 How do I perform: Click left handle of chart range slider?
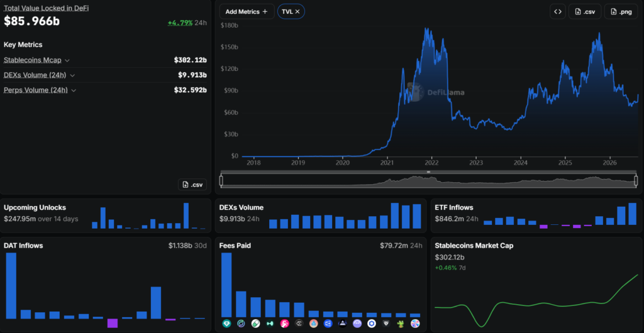click(221, 180)
